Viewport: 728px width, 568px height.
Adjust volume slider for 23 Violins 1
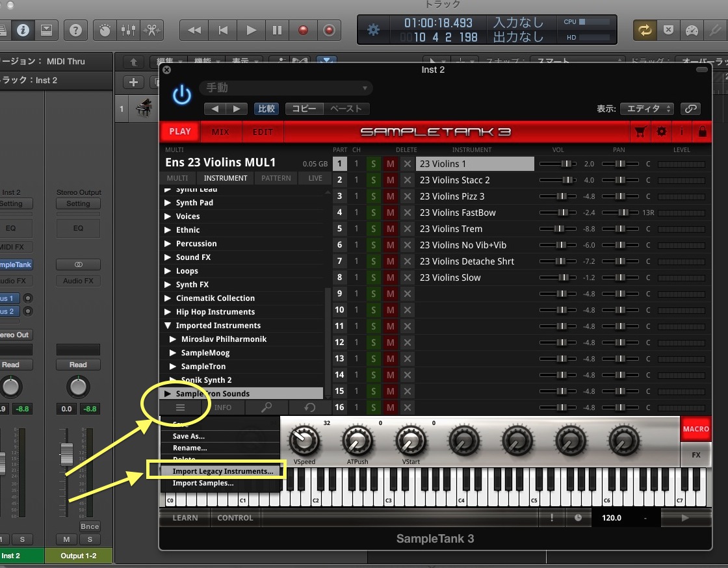point(558,164)
